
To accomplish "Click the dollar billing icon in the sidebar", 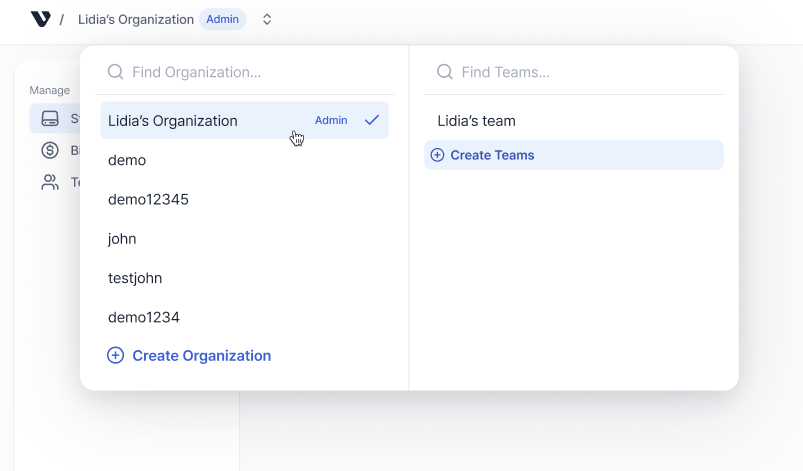I will [50, 150].
